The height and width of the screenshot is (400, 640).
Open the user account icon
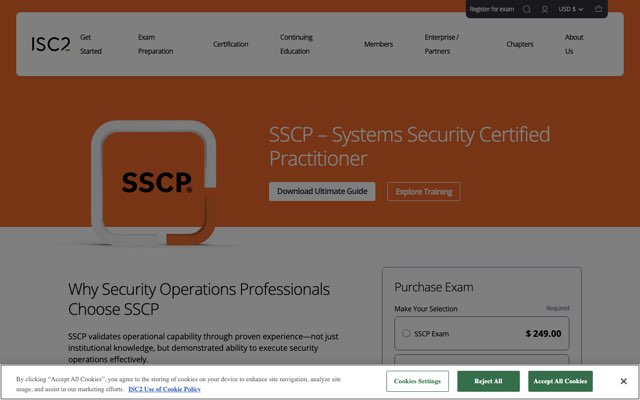pos(544,9)
